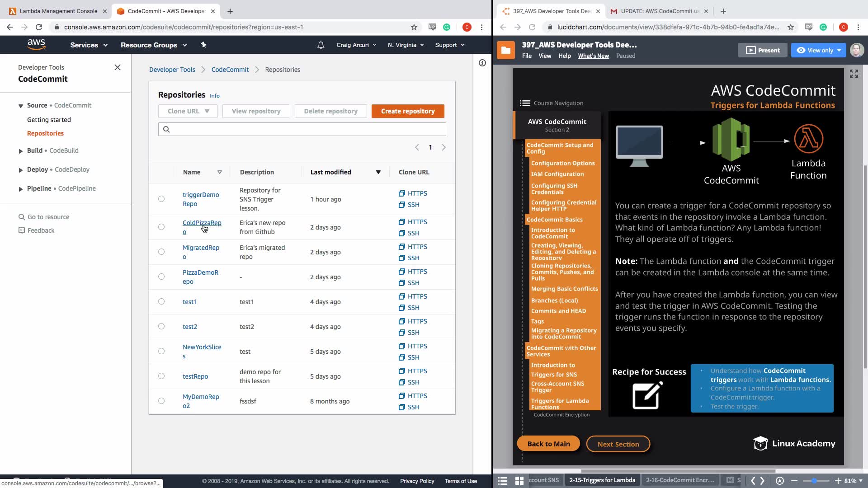Expand the Build CodeBuild section
This screenshot has height=488, width=868.
(21, 151)
